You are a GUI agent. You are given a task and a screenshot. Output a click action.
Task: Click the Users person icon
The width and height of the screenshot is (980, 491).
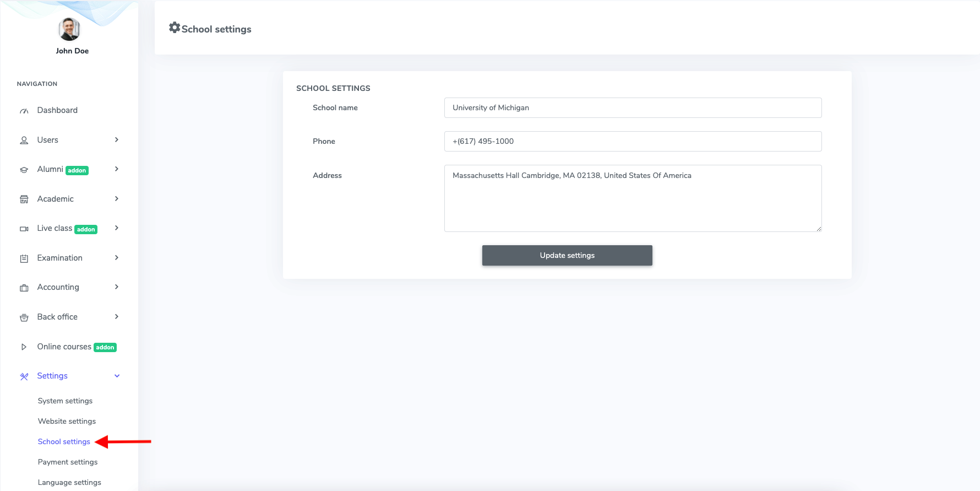pyautogui.click(x=24, y=141)
